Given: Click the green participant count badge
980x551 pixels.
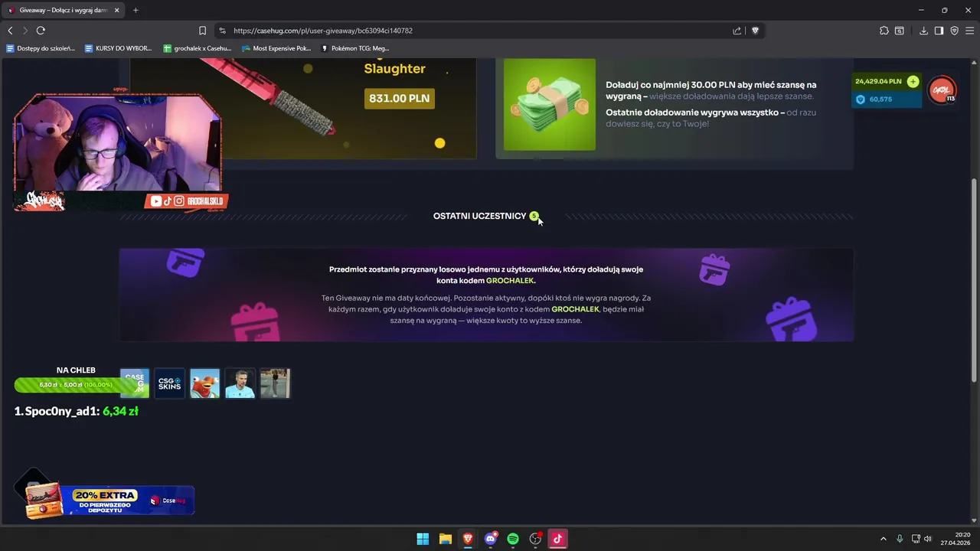Looking at the screenshot, I should click(x=534, y=216).
